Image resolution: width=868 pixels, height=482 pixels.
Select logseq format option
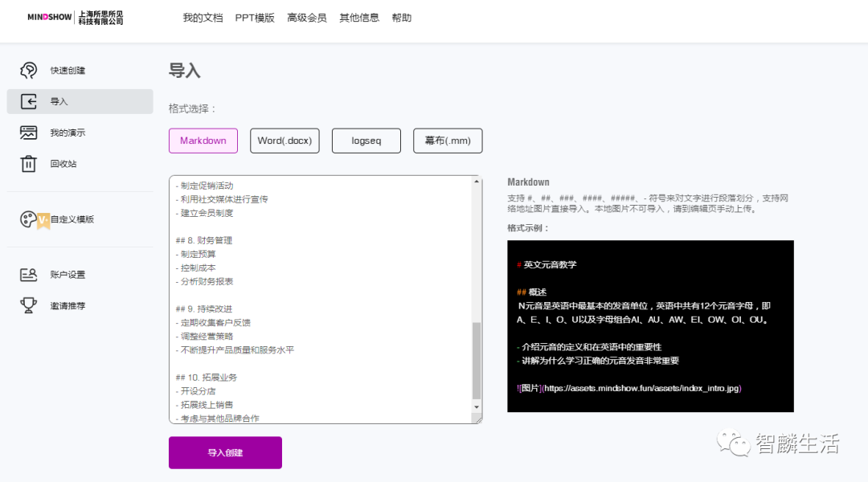(x=366, y=141)
